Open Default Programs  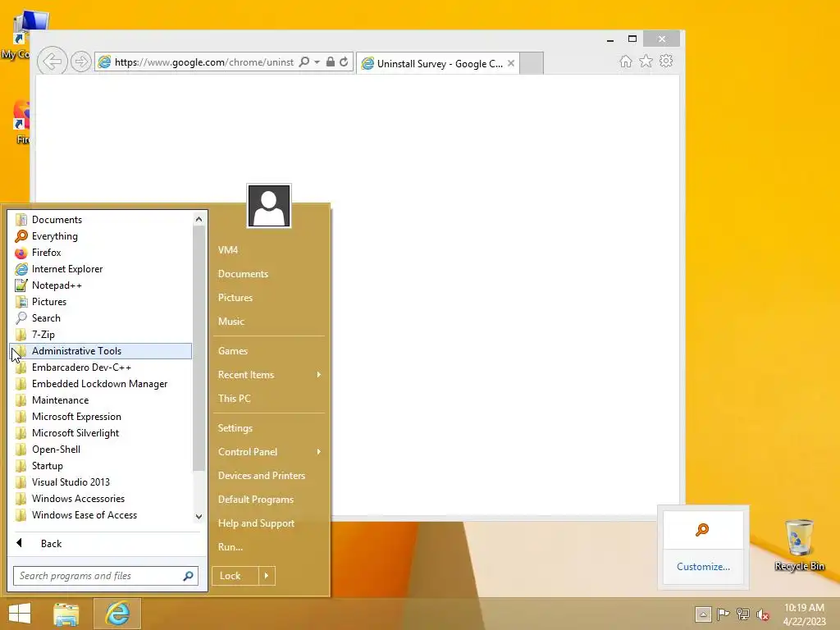click(268, 500)
